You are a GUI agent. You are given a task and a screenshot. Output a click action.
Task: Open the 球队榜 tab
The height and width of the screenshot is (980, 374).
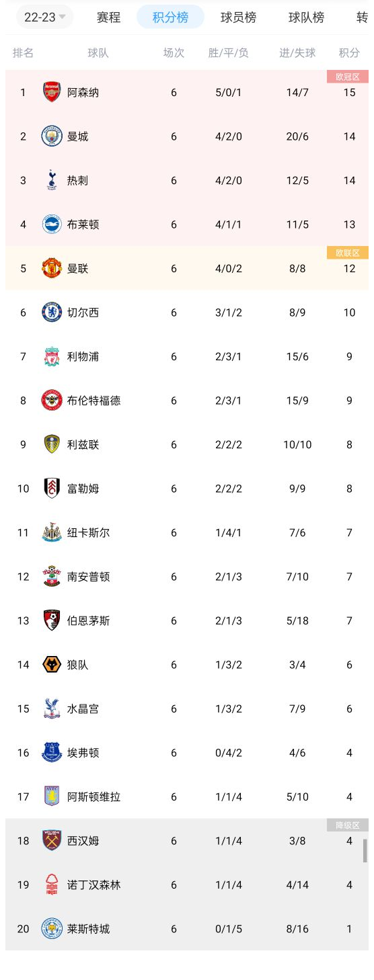coord(306,17)
